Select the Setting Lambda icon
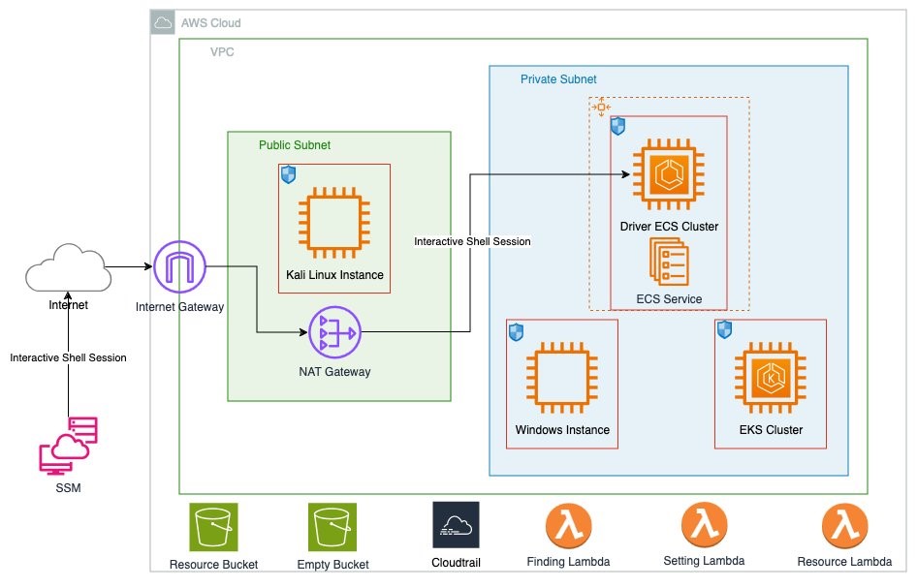 click(704, 525)
